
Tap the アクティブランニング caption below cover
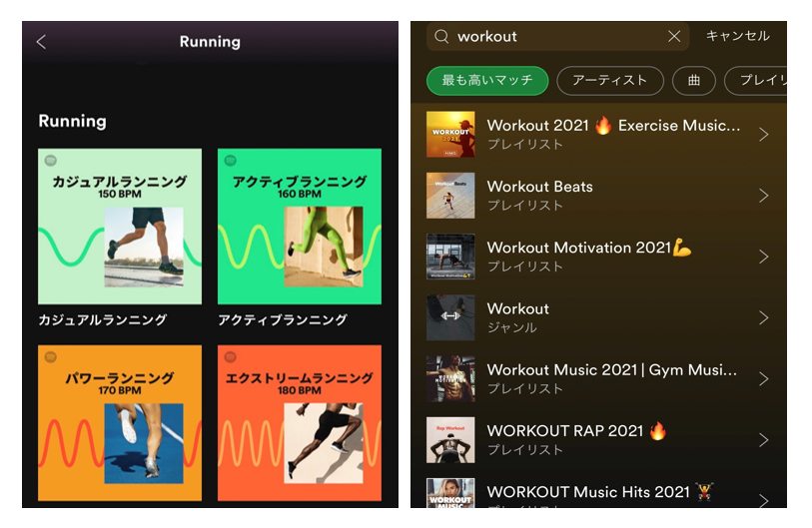pyautogui.click(x=283, y=320)
